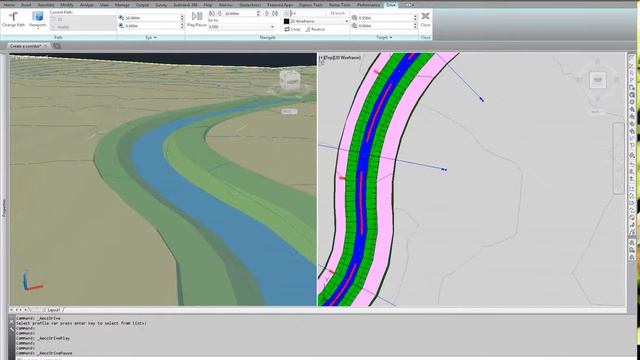Open the Performance ribbon tab

[x=368, y=5]
